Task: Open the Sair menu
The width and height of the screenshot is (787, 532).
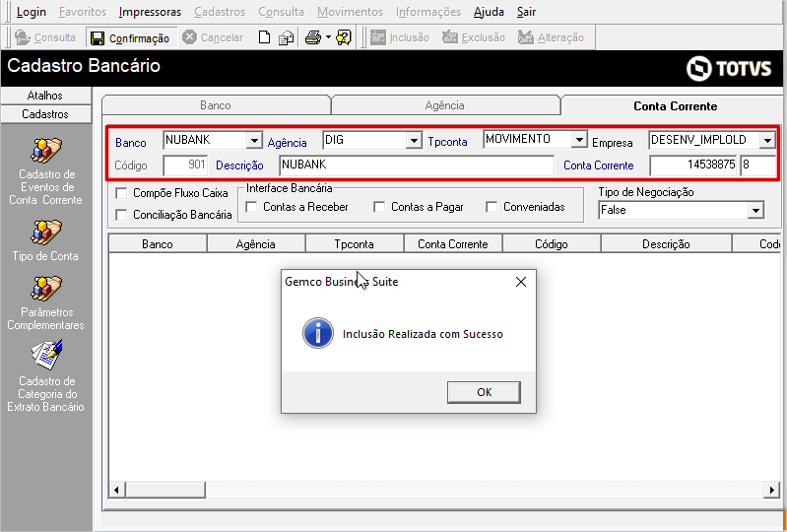Action: (527, 12)
